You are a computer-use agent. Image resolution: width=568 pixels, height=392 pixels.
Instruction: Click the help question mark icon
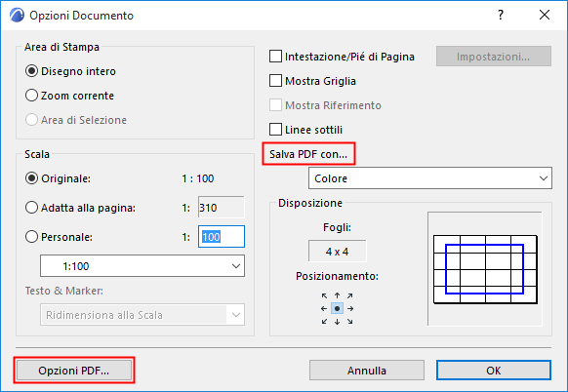coord(501,16)
